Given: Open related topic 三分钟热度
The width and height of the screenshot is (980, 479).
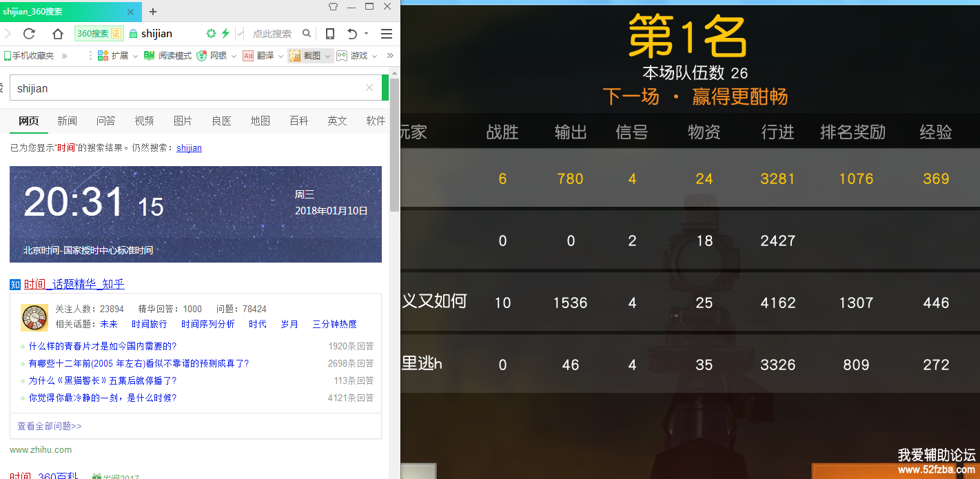Looking at the screenshot, I should [x=335, y=324].
